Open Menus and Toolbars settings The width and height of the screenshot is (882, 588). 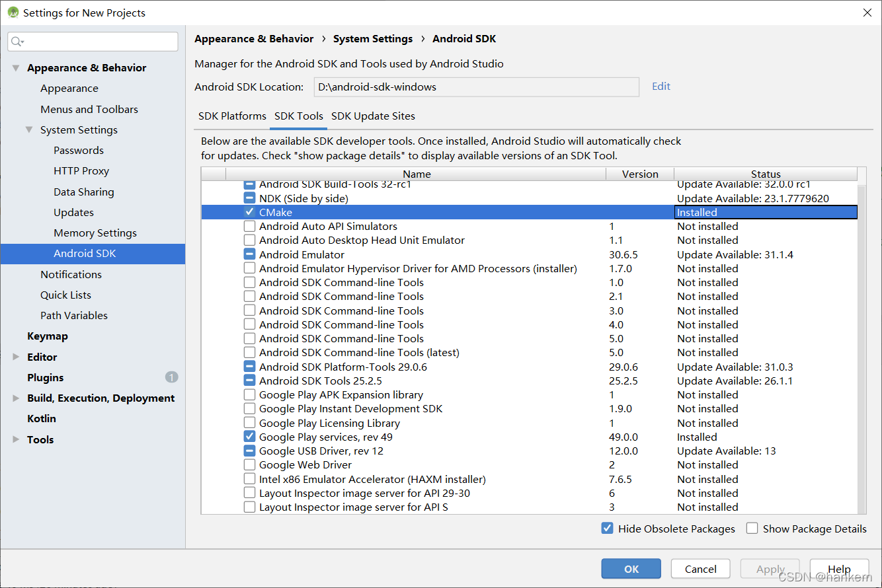point(89,109)
